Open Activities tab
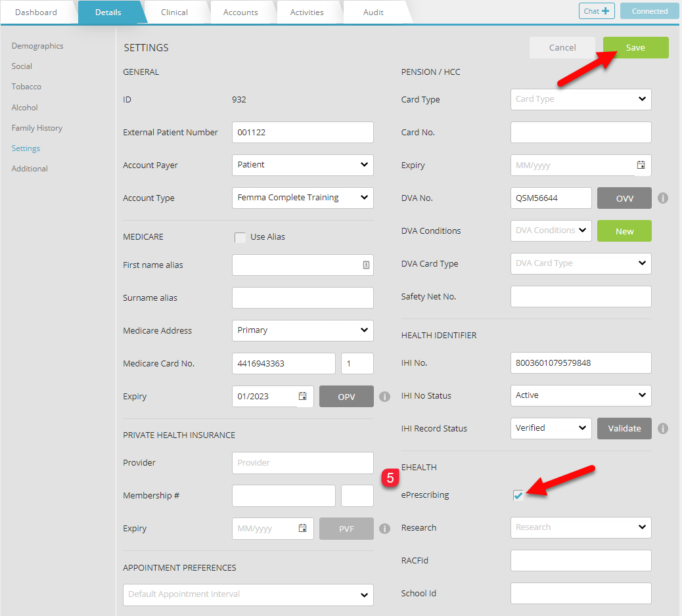The image size is (682, 616). 307,12
